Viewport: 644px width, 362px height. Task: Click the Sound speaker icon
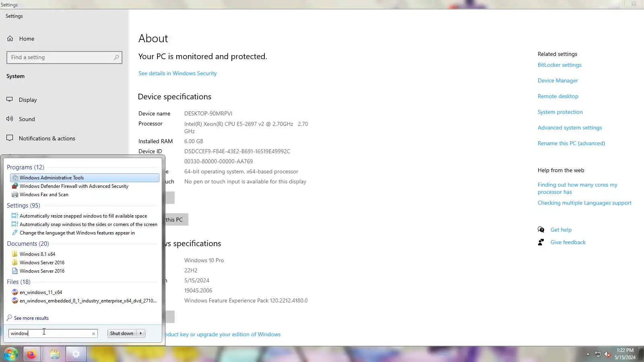click(x=10, y=119)
